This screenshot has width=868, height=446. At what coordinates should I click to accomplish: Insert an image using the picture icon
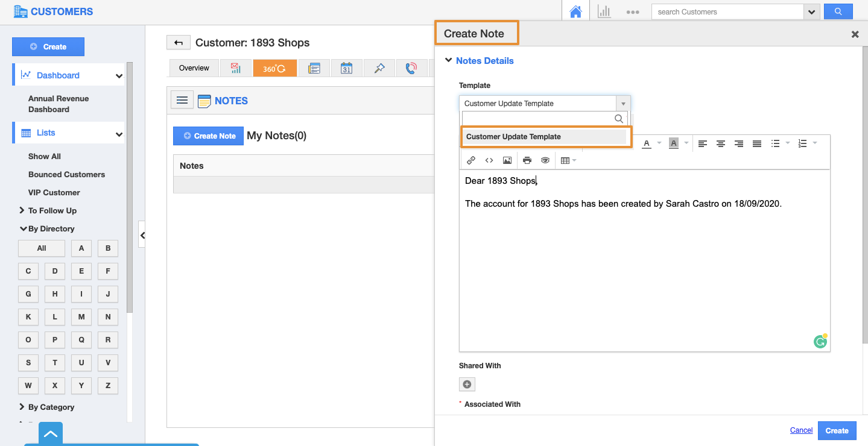pyautogui.click(x=507, y=160)
